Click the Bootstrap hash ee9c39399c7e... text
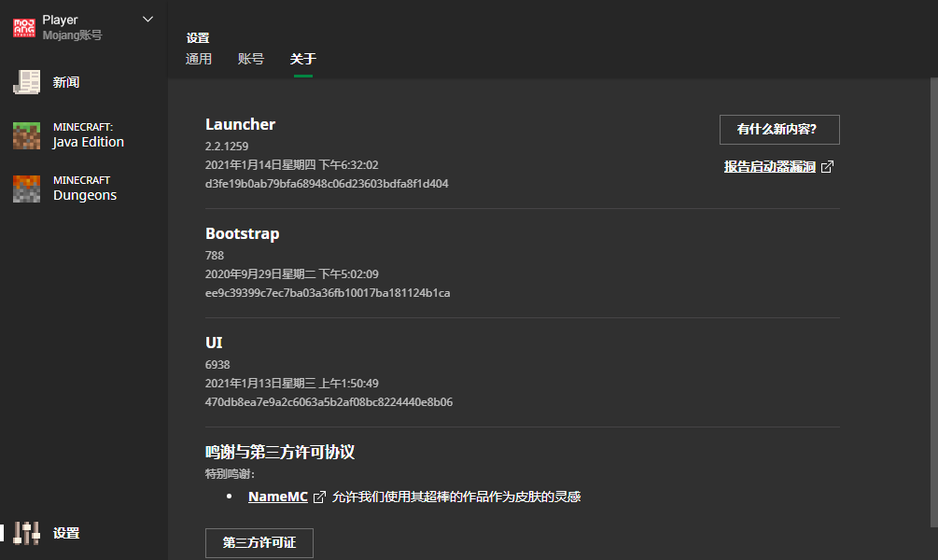 coord(328,293)
